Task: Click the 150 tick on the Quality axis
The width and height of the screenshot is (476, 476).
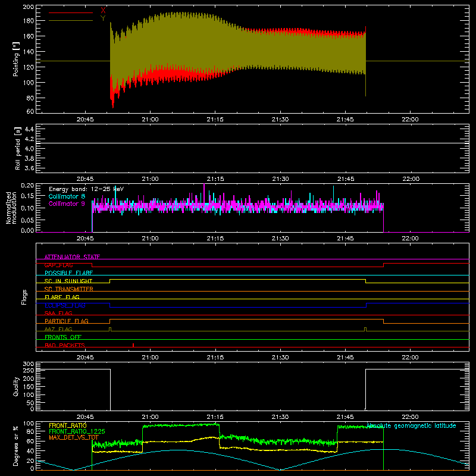Action: click(x=28, y=387)
